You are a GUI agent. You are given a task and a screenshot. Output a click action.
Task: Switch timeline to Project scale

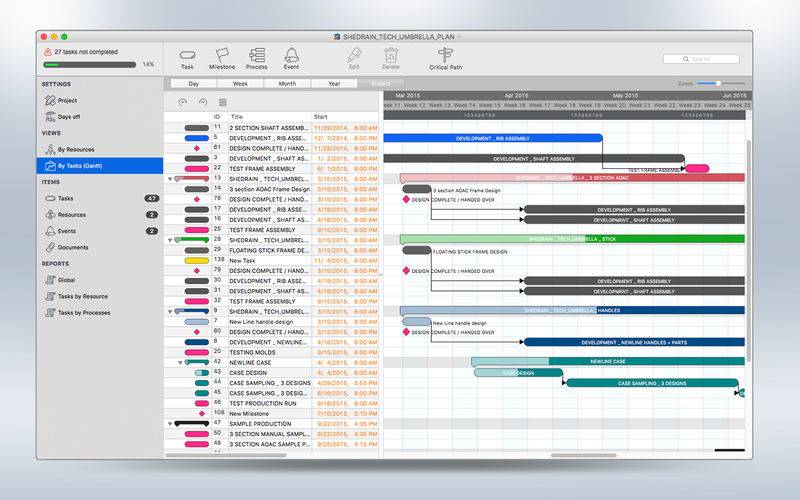pos(381,84)
